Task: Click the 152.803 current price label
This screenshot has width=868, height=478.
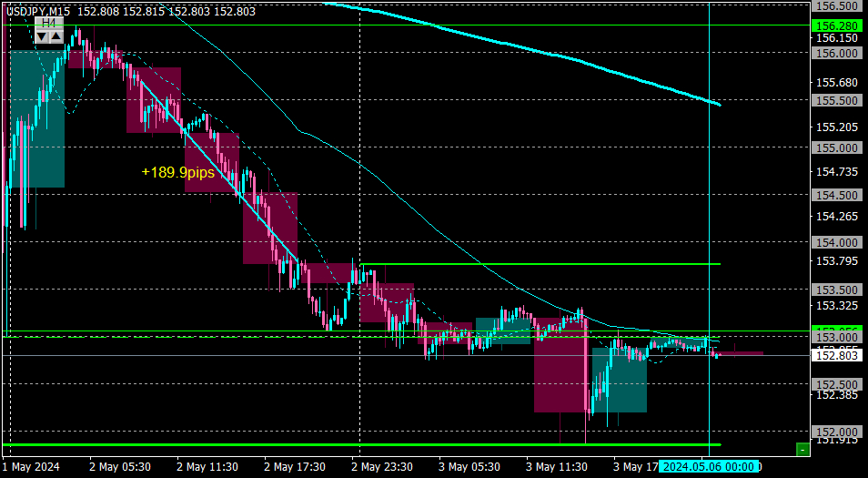Action: 837,356
